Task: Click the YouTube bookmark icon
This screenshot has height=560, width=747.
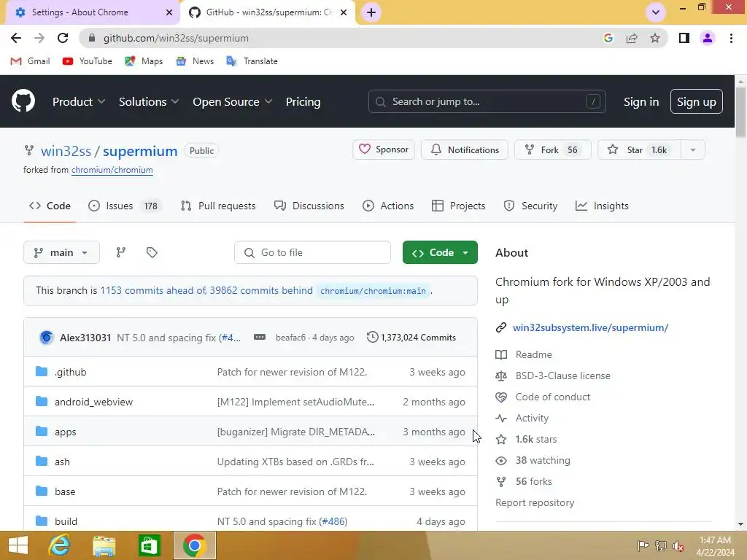Action: click(x=68, y=61)
